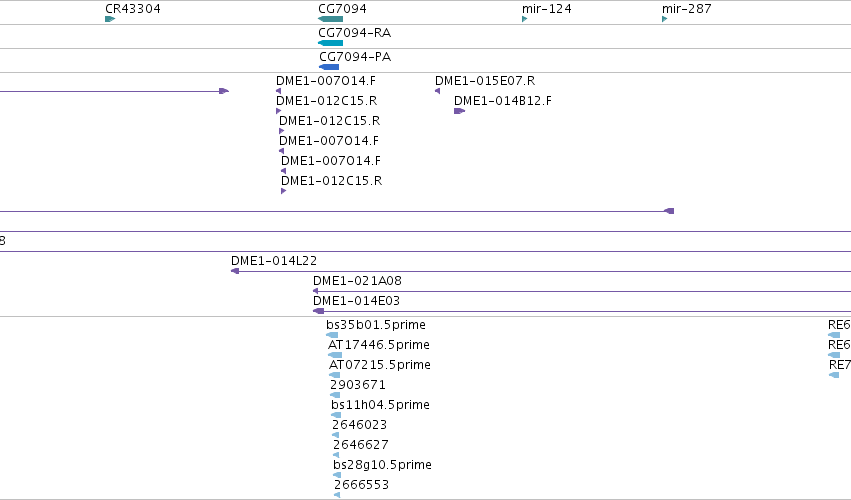Click the mir-124 small arrow glyph
The width and height of the screenshot is (851, 500).
[524, 19]
